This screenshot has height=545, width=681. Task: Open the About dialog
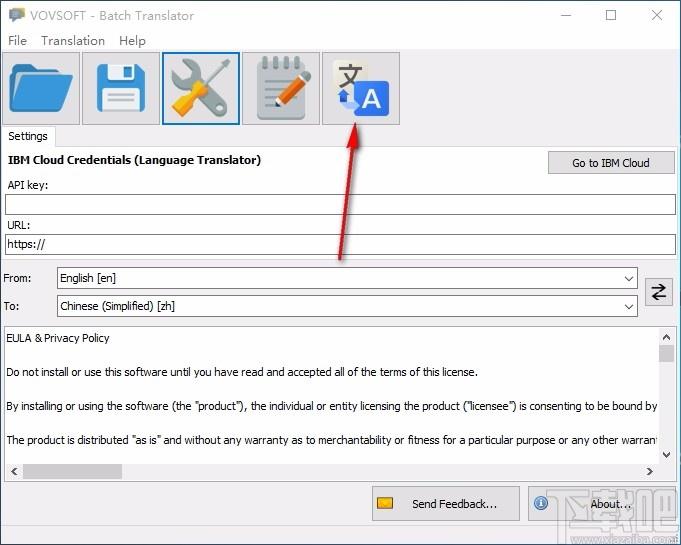pos(602,504)
